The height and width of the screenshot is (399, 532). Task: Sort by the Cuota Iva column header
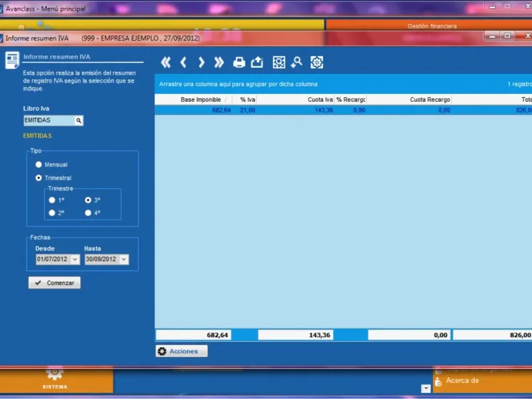[x=295, y=99]
